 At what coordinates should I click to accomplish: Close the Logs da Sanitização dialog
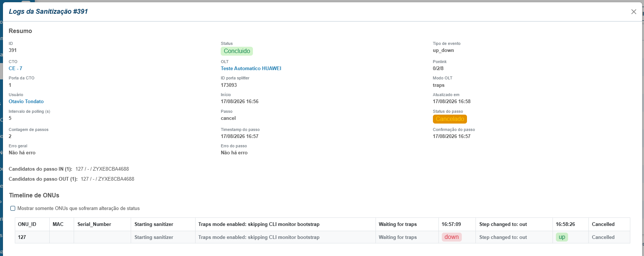(x=634, y=12)
